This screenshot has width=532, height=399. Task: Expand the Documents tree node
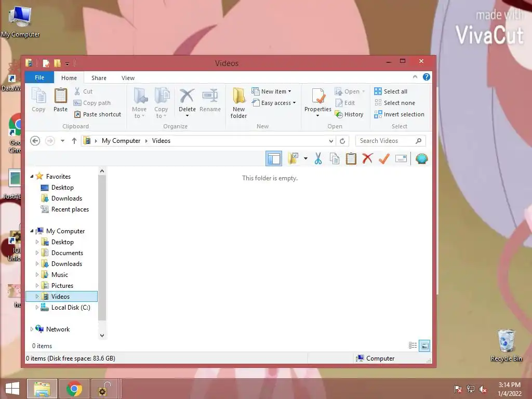click(37, 253)
